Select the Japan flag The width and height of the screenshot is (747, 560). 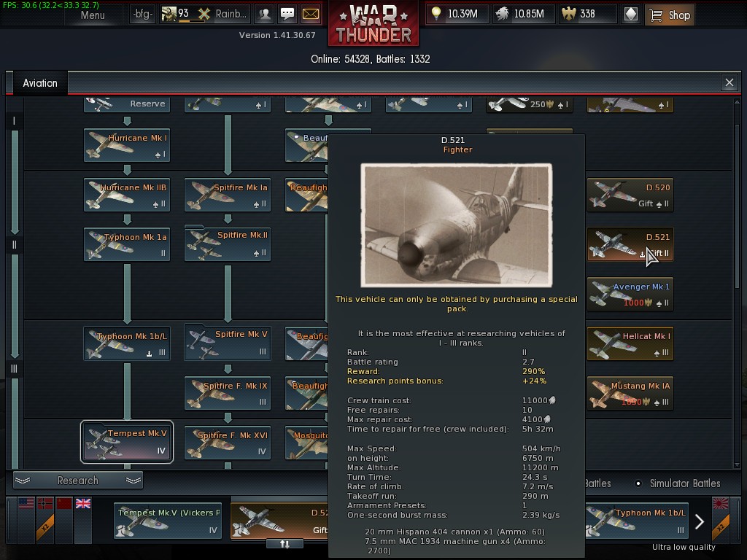(720, 503)
